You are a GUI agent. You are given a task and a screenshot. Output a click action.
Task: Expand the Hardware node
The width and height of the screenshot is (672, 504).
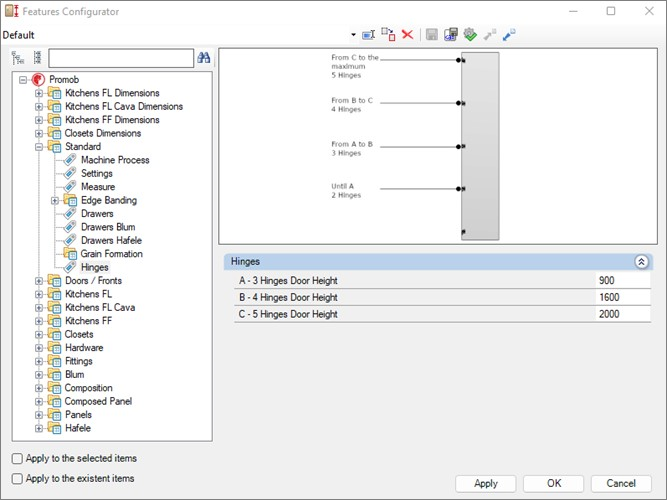click(x=39, y=348)
